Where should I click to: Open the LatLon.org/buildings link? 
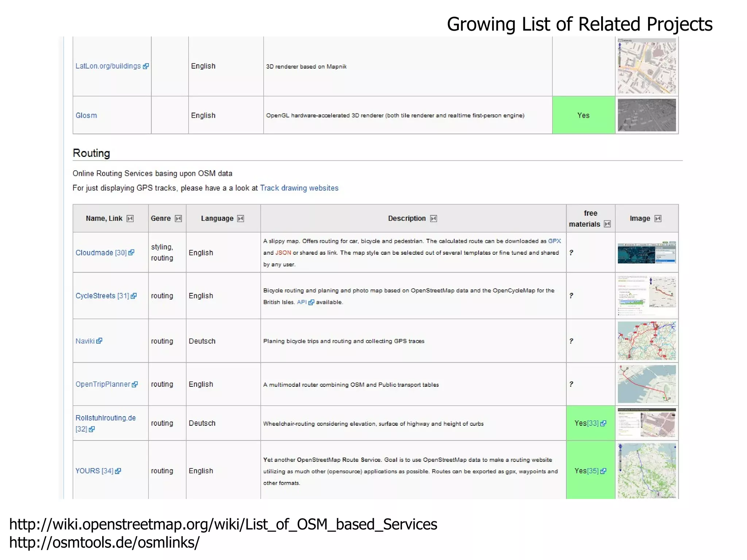click(x=108, y=66)
